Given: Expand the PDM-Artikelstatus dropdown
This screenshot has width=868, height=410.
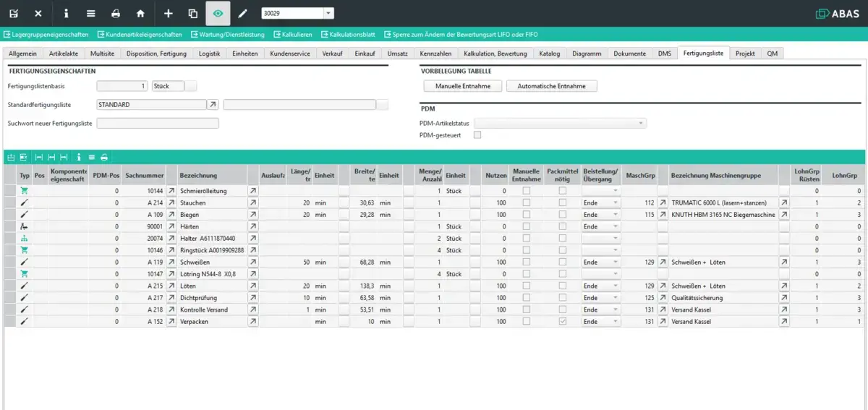Looking at the screenshot, I should [x=641, y=124].
